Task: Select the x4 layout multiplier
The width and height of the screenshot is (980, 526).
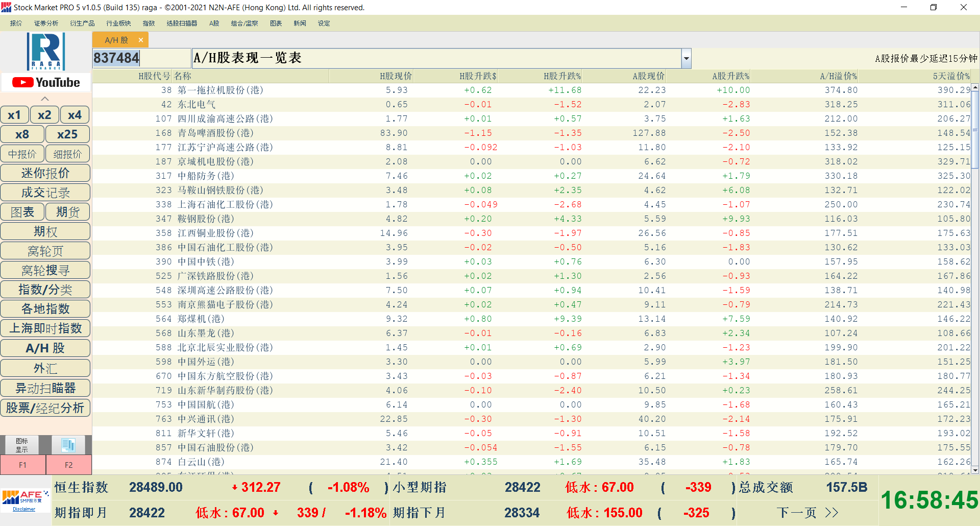Action: coord(75,115)
